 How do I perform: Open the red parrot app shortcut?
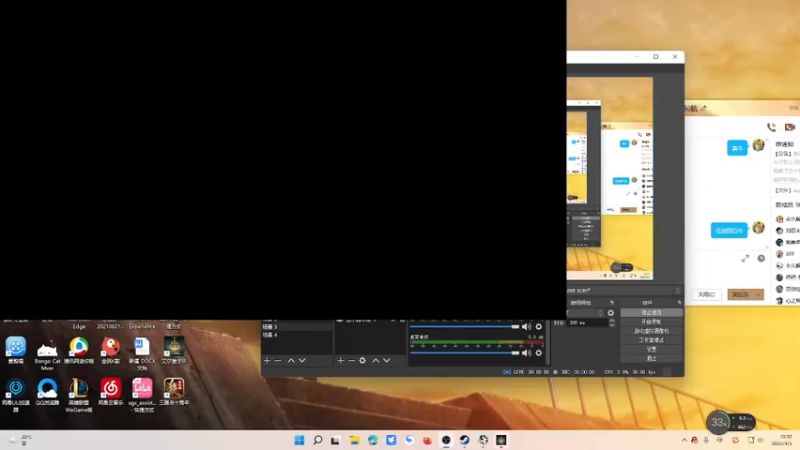(x=111, y=350)
